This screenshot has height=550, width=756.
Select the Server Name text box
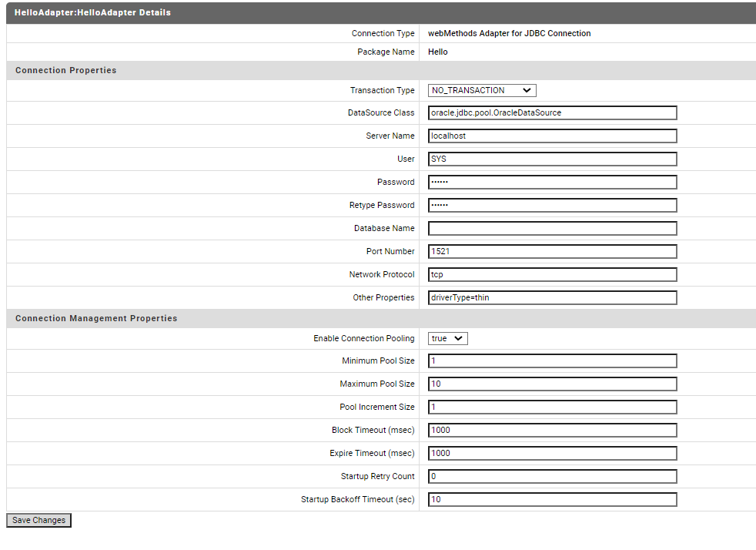pos(552,136)
